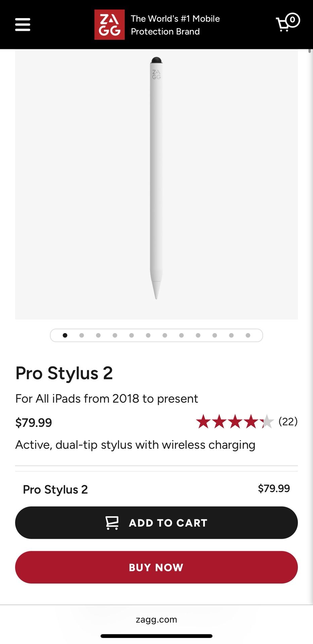Click the Pro Stylus 2 product title
The image size is (313, 644).
pos(64,373)
